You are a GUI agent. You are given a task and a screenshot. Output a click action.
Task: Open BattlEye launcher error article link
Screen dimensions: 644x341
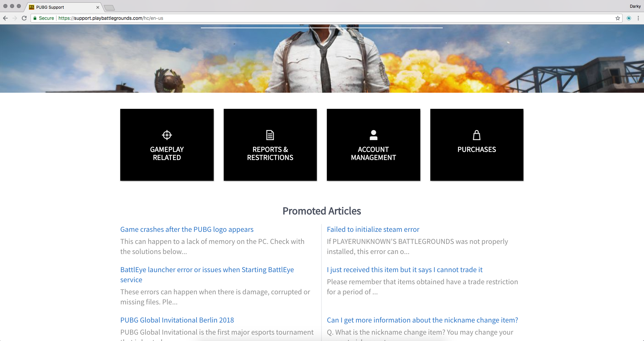click(x=207, y=275)
